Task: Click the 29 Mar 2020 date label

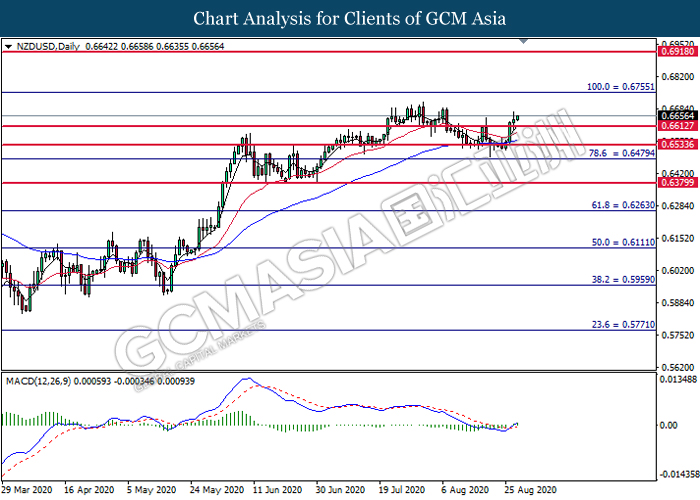Action: (x=27, y=490)
